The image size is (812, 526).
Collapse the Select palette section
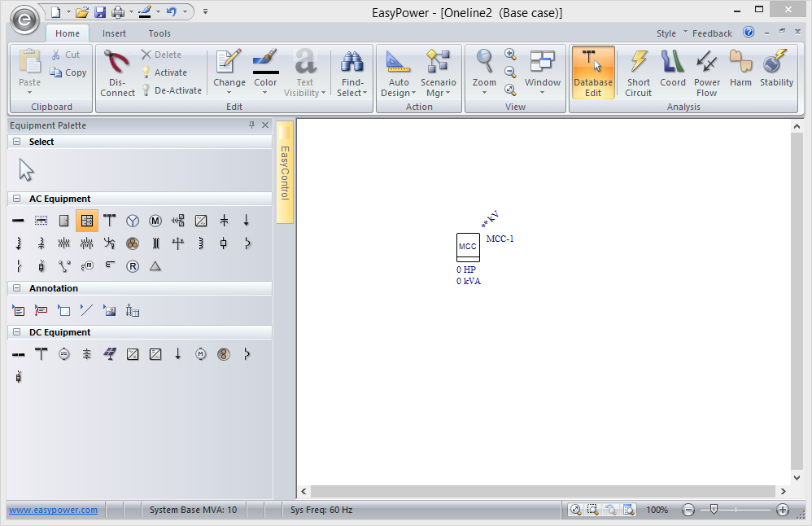[16, 142]
